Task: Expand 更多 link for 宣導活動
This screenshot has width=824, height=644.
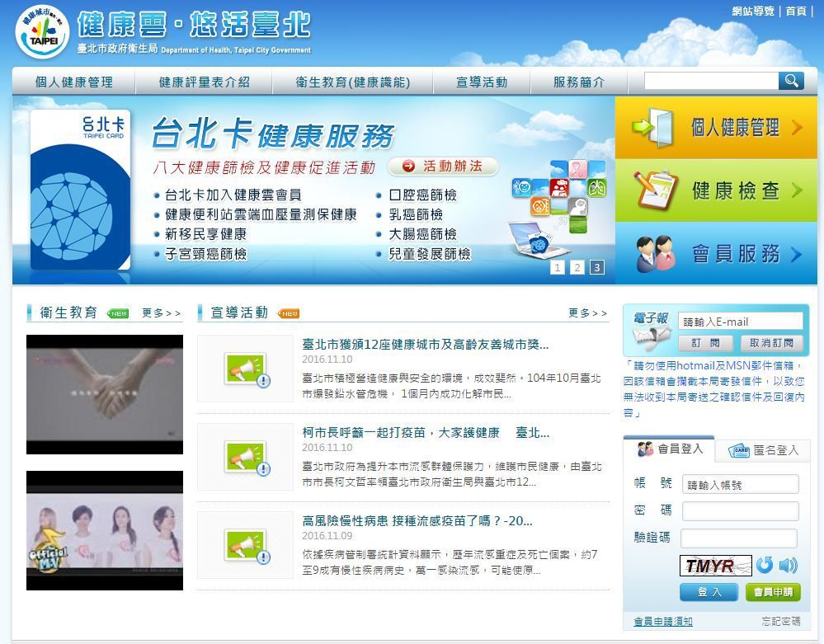Action: 587,313
